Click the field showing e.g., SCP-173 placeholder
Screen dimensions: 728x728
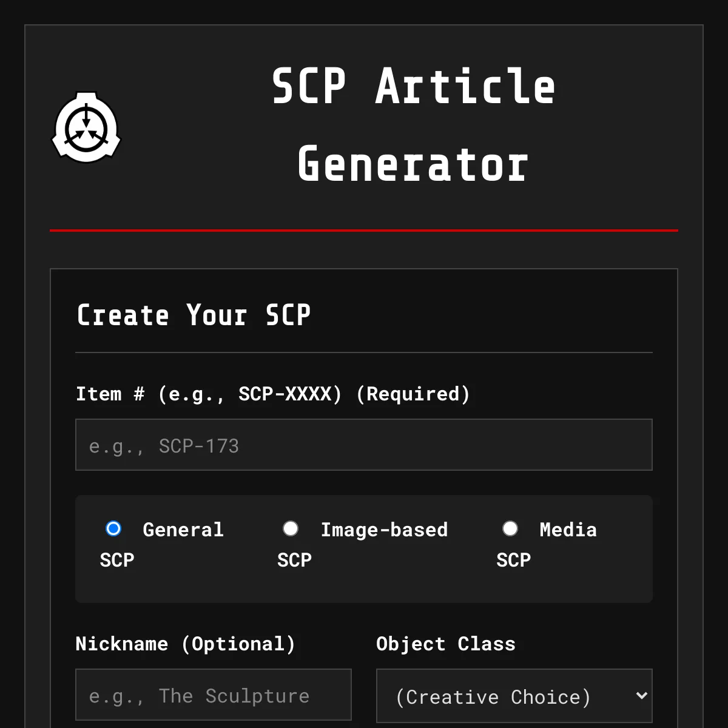click(x=364, y=445)
